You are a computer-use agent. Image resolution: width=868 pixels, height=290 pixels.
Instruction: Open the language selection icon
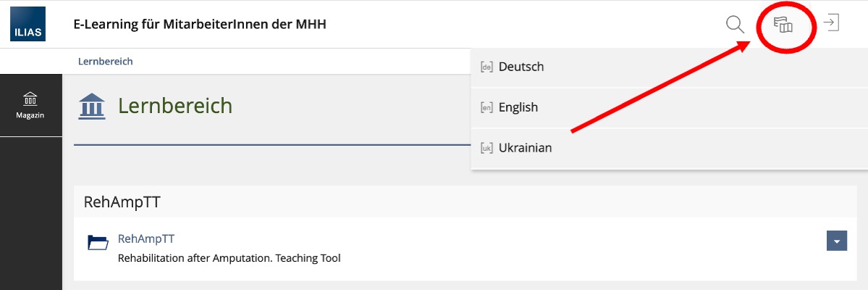(x=783, y=25)
